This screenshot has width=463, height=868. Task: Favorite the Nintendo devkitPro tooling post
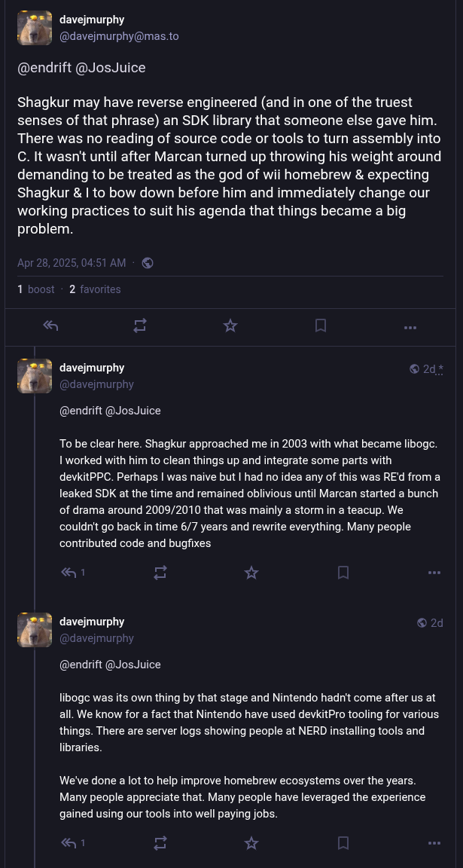tap(251, 843)
